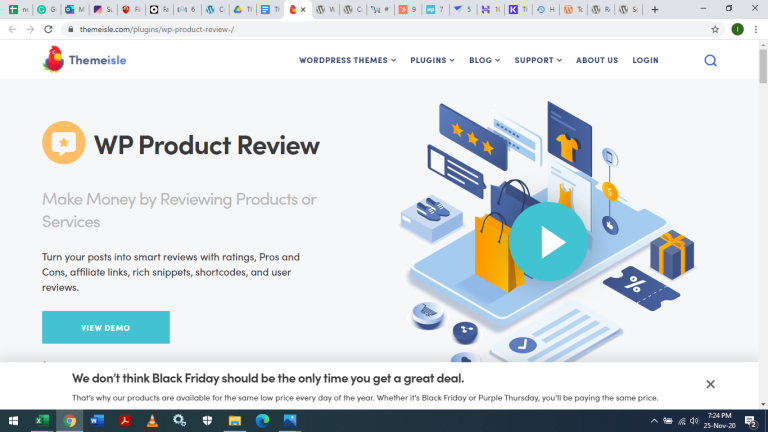
Task: View site info via the padlock icon
Action: 71,29
